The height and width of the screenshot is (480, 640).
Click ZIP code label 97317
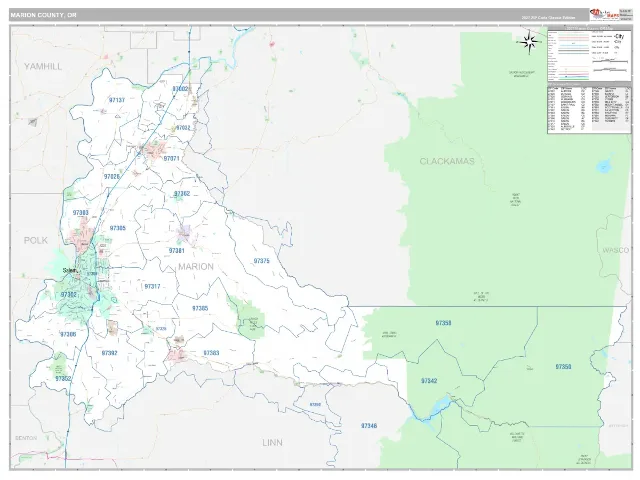click(x=152, y=287)
